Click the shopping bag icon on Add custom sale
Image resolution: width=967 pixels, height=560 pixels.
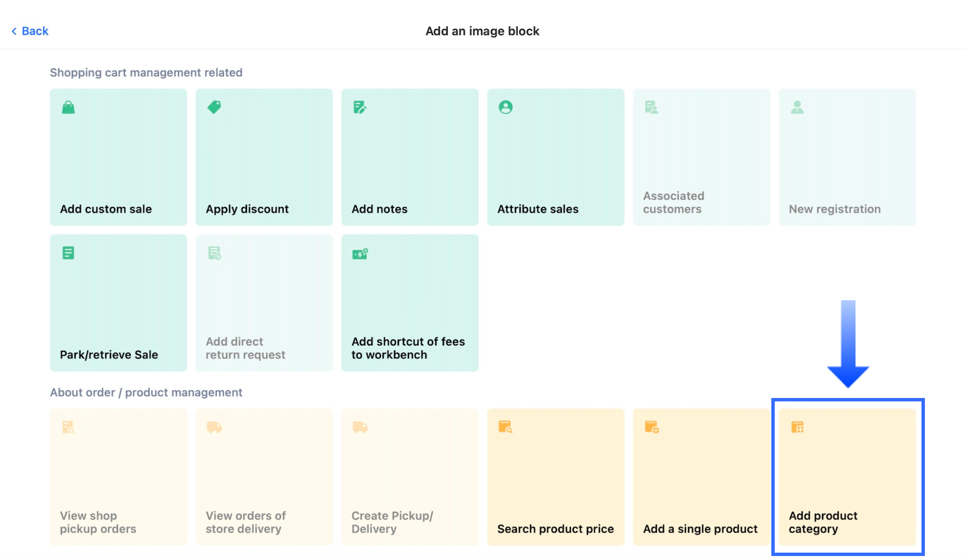tap(68, 107)
